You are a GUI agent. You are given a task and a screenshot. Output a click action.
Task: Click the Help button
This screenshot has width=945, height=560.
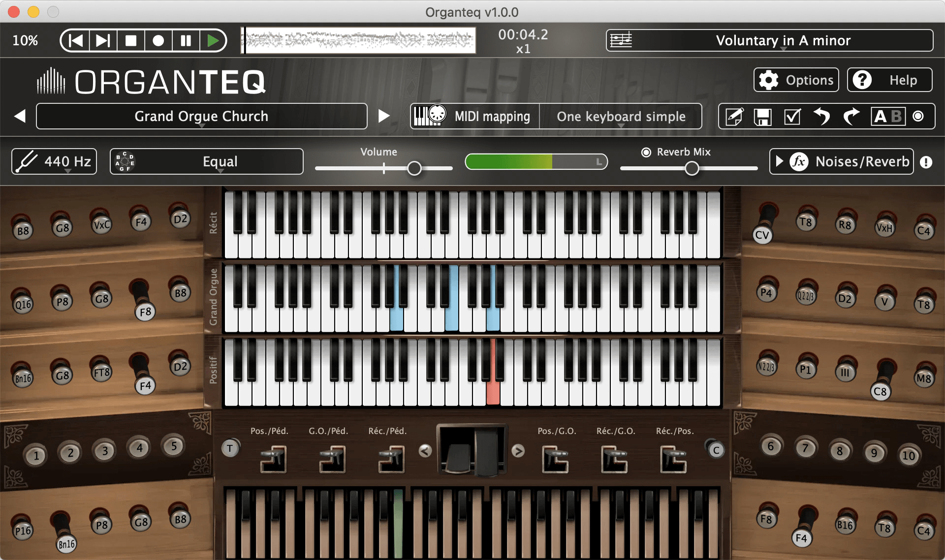[x=889, y=80]
